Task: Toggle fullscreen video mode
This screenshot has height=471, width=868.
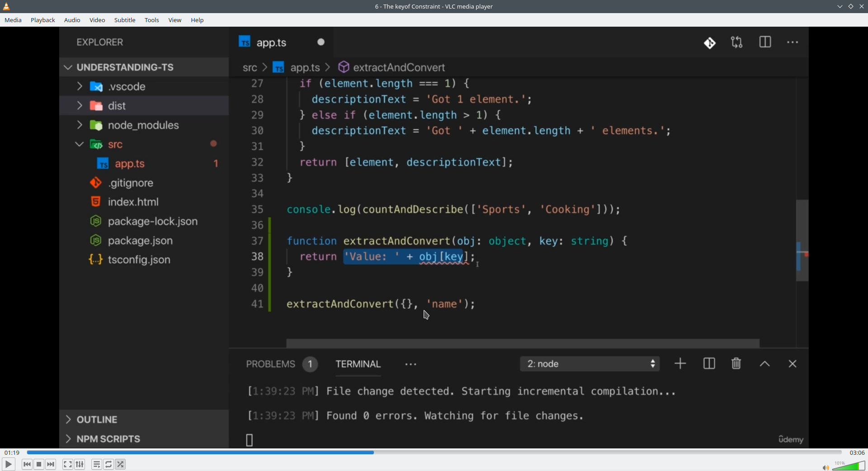Action: [x=68, y=464]
